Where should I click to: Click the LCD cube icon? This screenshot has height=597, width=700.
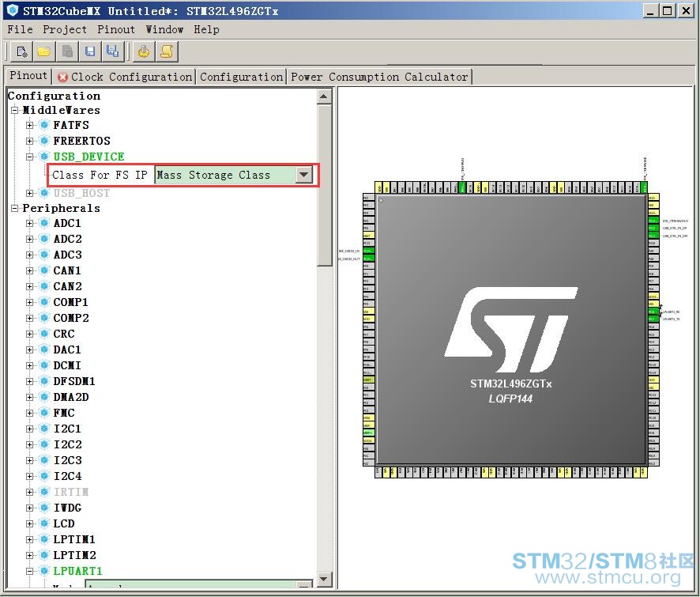(x=44, y=523)
